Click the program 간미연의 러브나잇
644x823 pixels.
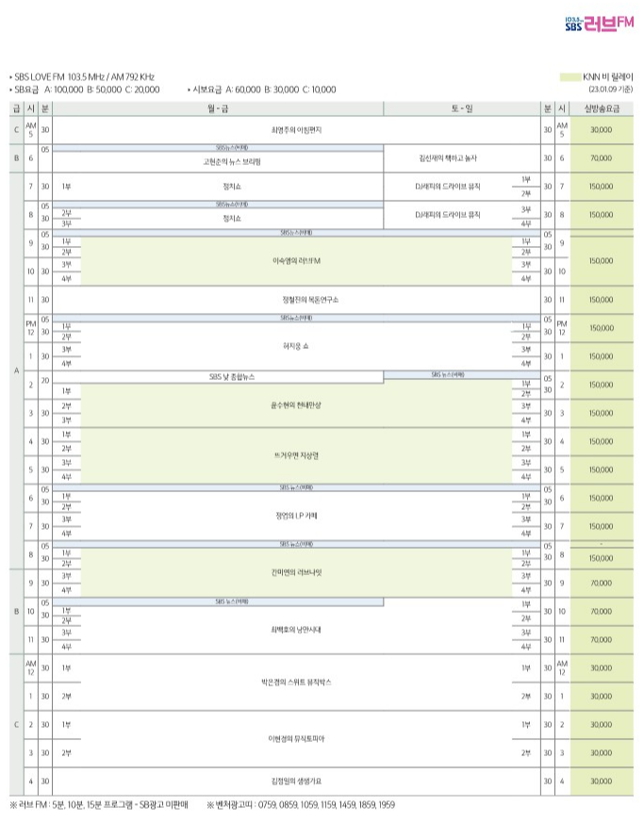[x=296, y=572]
